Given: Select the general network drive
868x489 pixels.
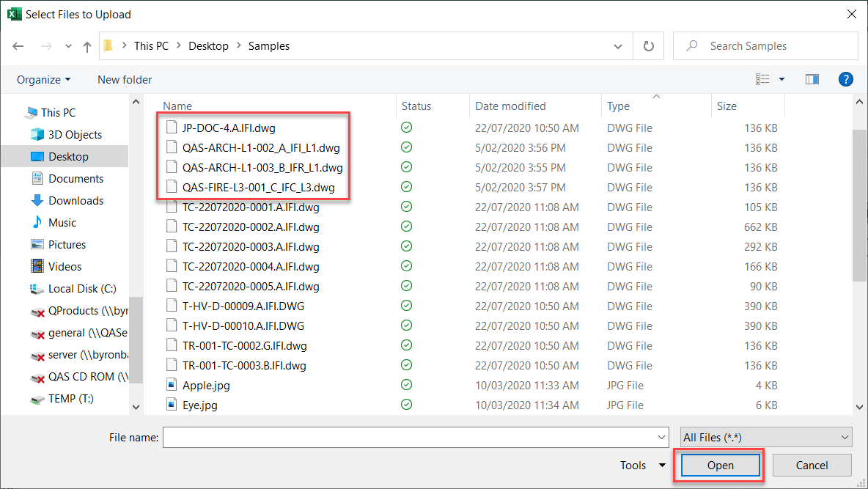Looking at the screenshot, I should [79, 333].
